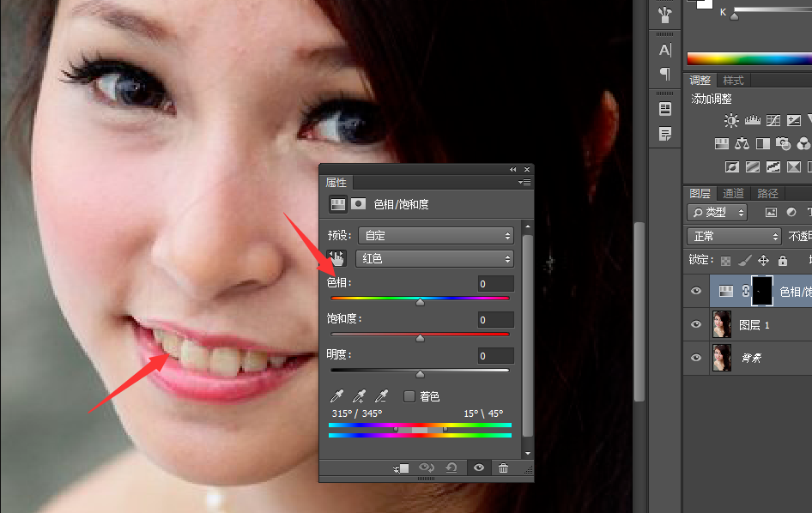This screenshot has height=513, width=812.
Task: Select the on-image targeted adjustment hand tool
Action: tap(336, 258)
